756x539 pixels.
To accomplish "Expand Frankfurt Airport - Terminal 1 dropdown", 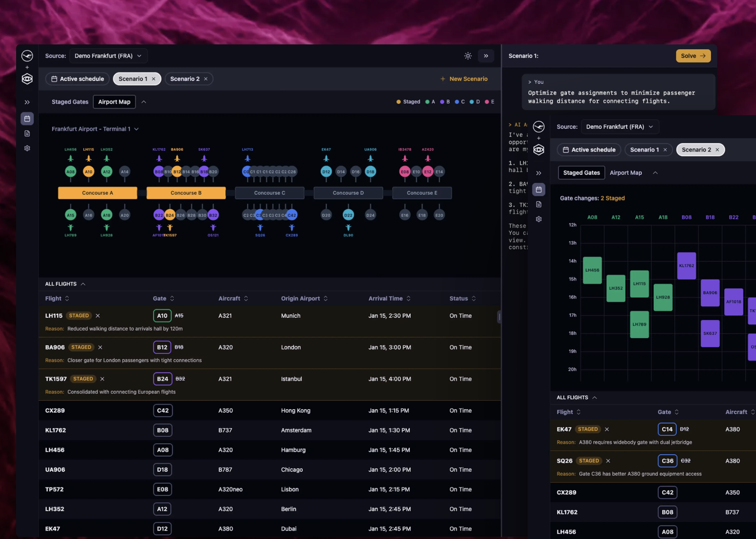I will [x=95, y=129].
